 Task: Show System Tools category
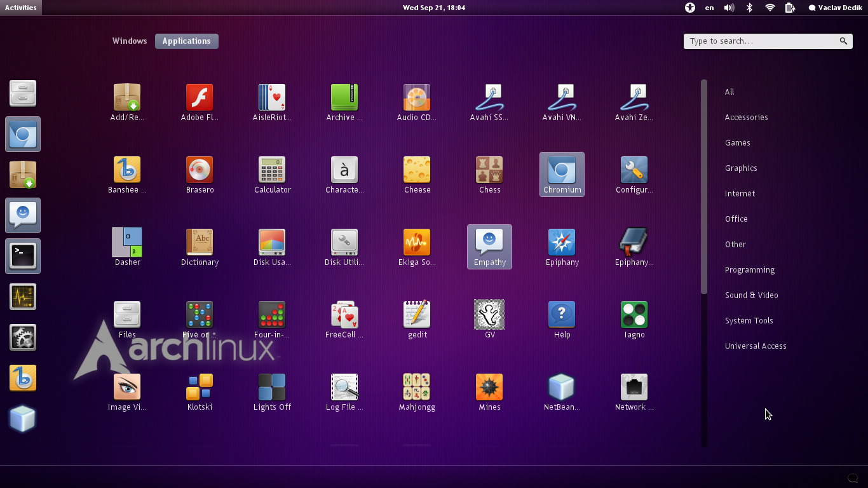point(749,321)
